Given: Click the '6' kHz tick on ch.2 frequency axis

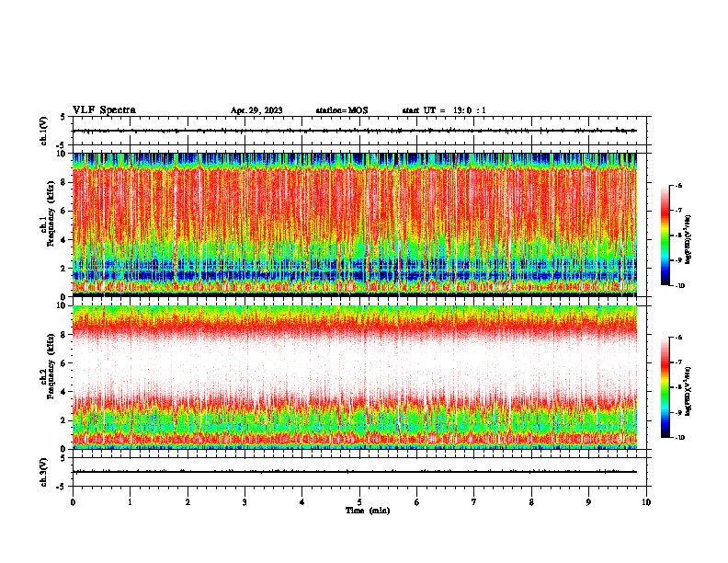Looking at the screenshot, I should point(65,363).
